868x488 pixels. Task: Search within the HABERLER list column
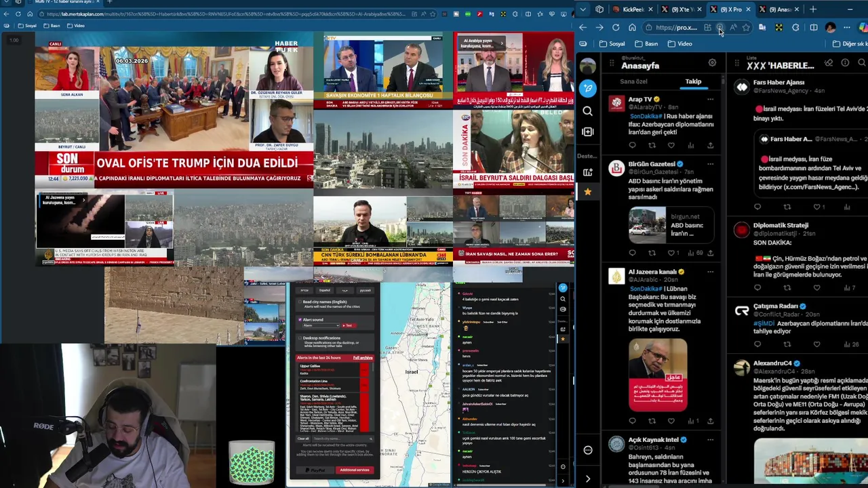tap(862, 62)
